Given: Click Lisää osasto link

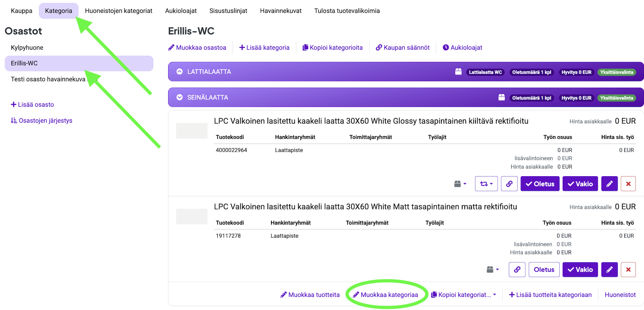Looking at the screenshot, I should 32,104.
